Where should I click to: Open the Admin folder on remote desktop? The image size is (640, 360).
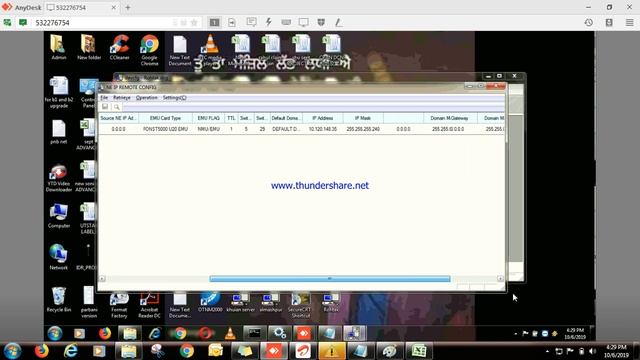58,47
